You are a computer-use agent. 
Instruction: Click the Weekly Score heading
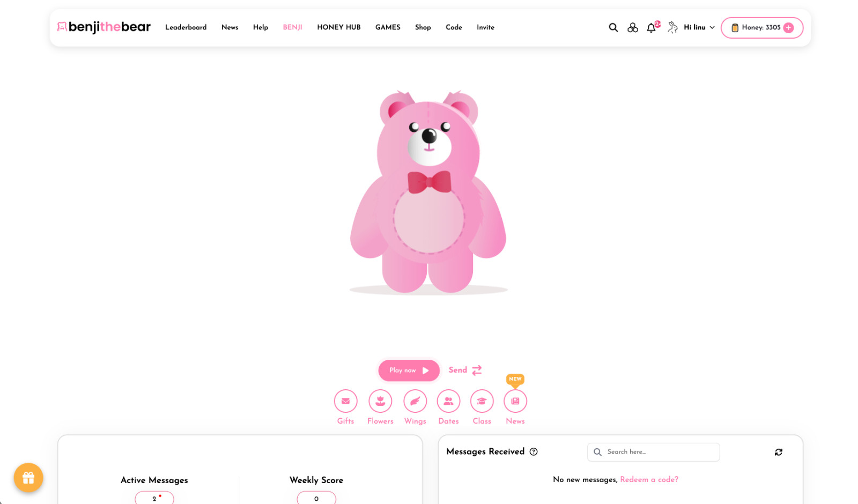[316, 480]
